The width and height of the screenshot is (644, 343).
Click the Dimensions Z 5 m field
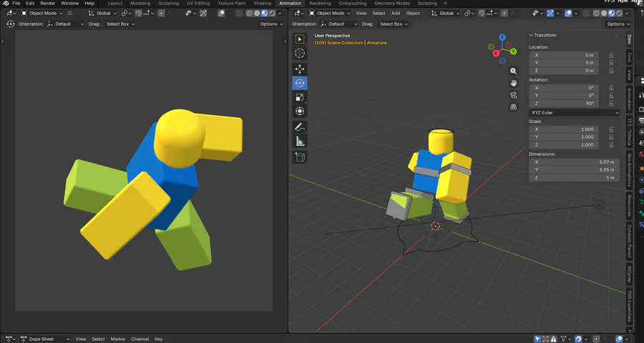(574, 178)
